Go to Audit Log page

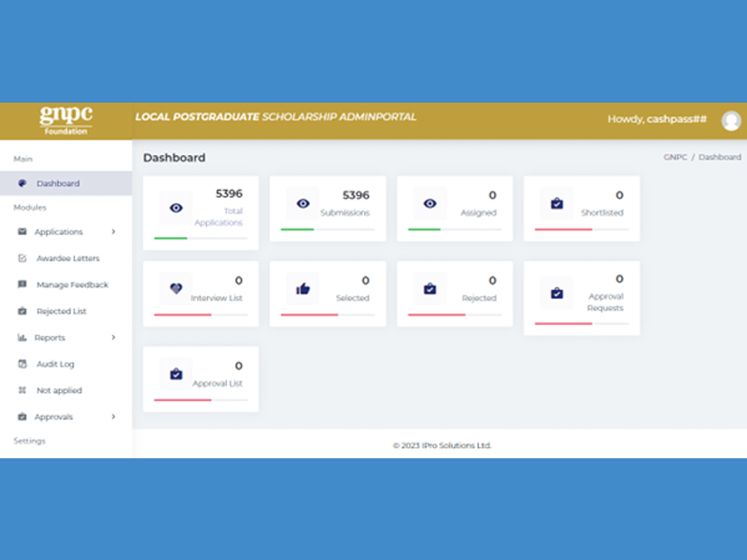55,364
